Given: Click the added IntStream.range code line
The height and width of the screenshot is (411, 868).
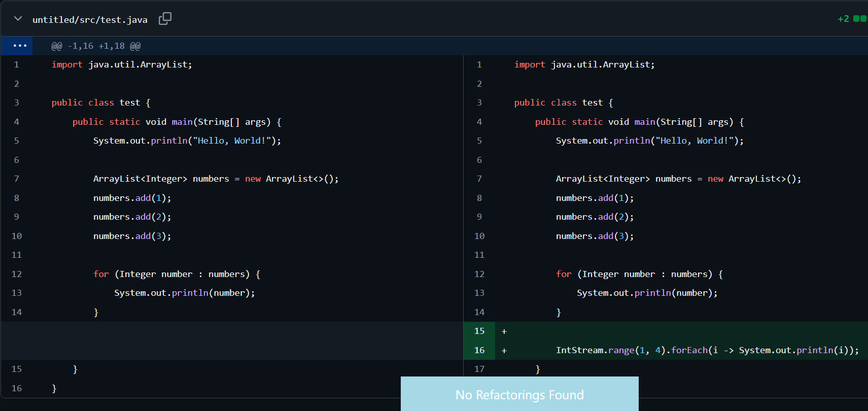Looking at the screenshot, I should (x=707, y=350).
